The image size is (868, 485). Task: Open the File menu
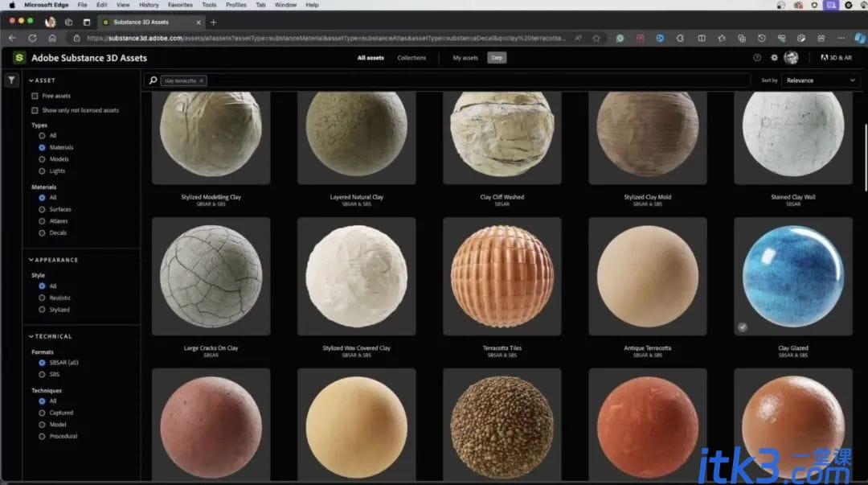[x=83, y=5]
